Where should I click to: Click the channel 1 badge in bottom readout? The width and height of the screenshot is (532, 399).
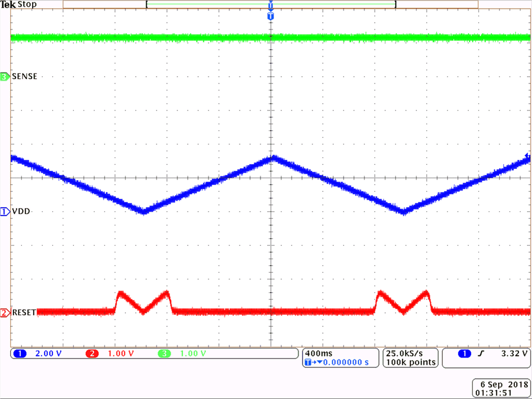pyautogui.click(x=20, y=353)
